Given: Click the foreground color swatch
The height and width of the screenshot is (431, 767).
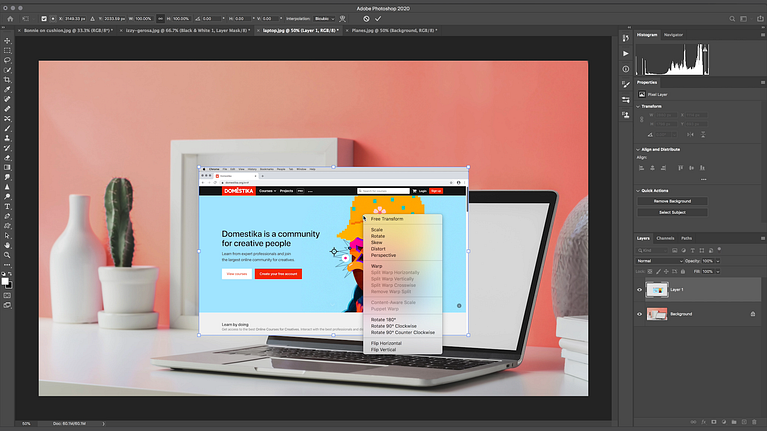Looking at the screenshot, I should coord(5,281).
